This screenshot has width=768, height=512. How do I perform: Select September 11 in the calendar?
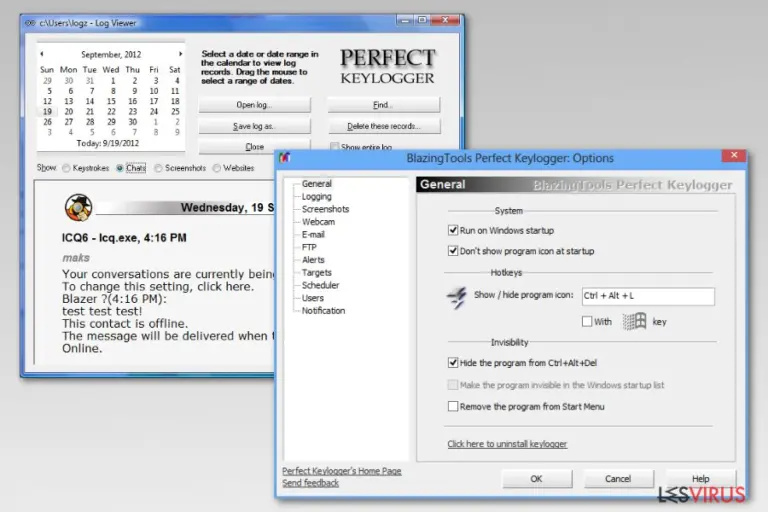click(x=175, y=91)
